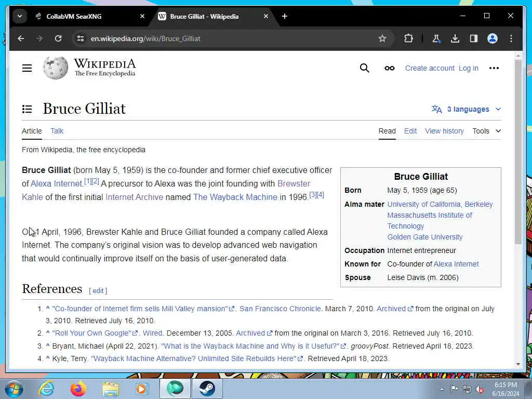Screen dimensions: 532x399
Task: Click the Wikipedia globe logo
Action: [x=55, y=68]
